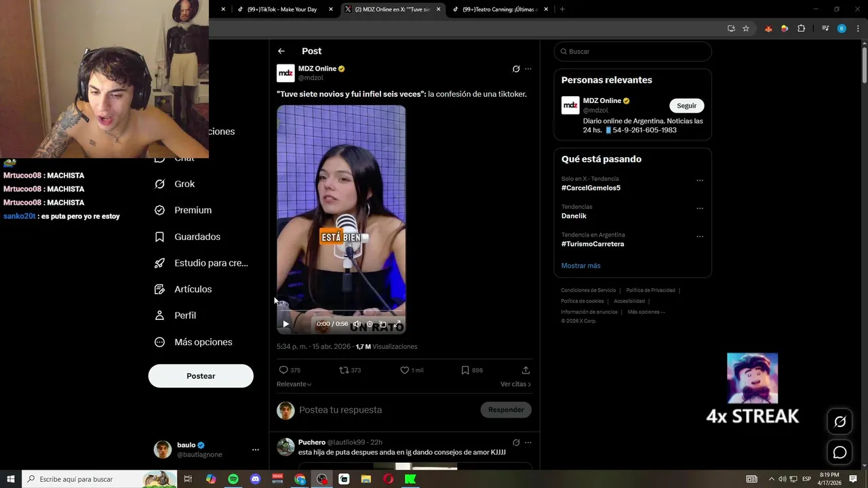
Task: Click the Postear button
Action: pos(201,376)
